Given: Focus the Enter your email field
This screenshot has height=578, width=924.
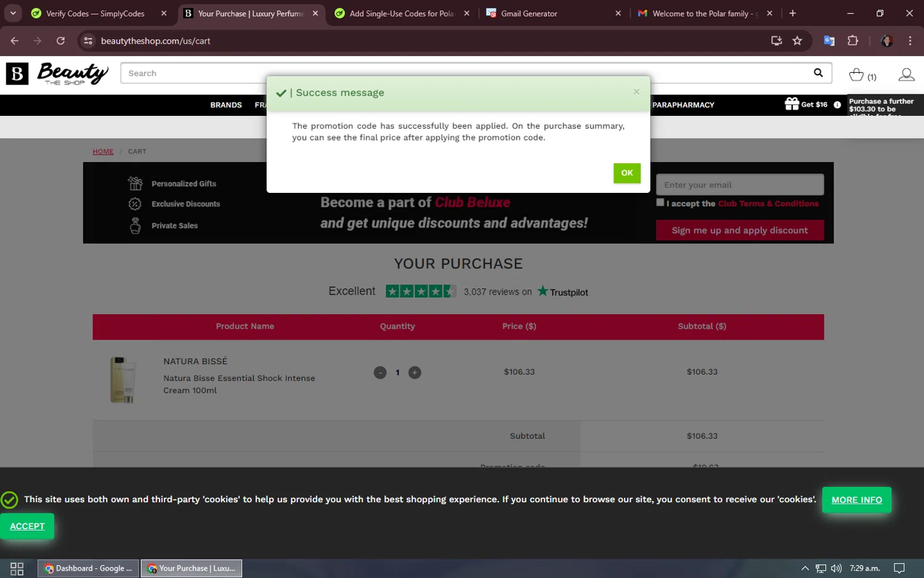Looking at the screenshot, I should pyautogui.click(x=740, y=185).
